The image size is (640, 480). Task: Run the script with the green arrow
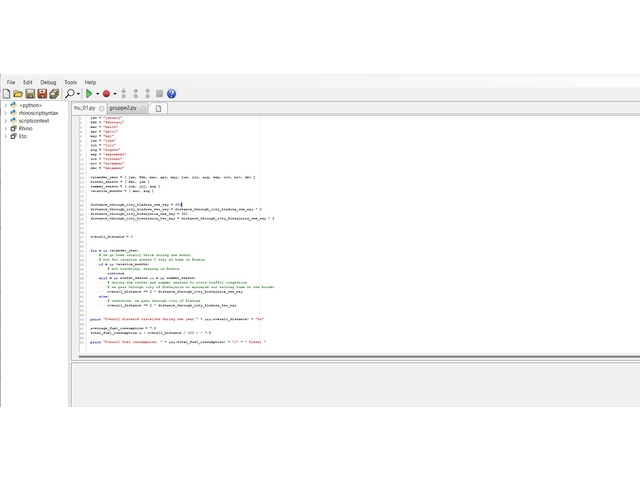coord(89,94)
